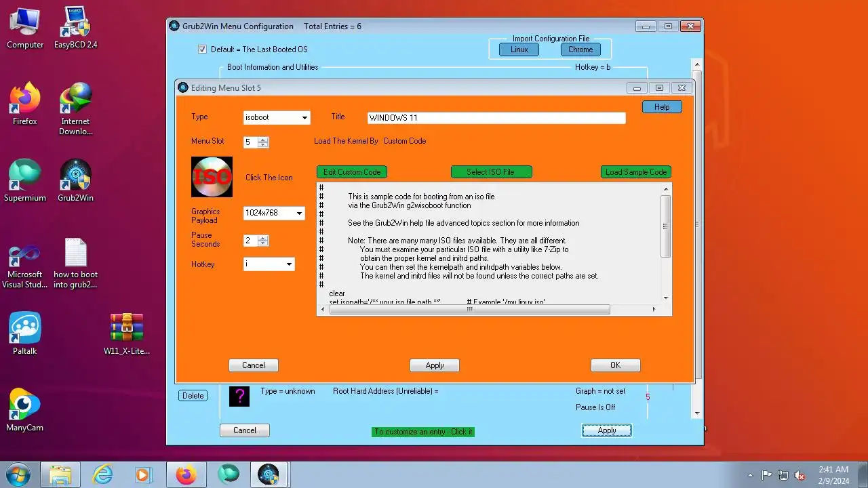
Task: Open the W11_X-Lite archive file
Action: pos(127,333)
